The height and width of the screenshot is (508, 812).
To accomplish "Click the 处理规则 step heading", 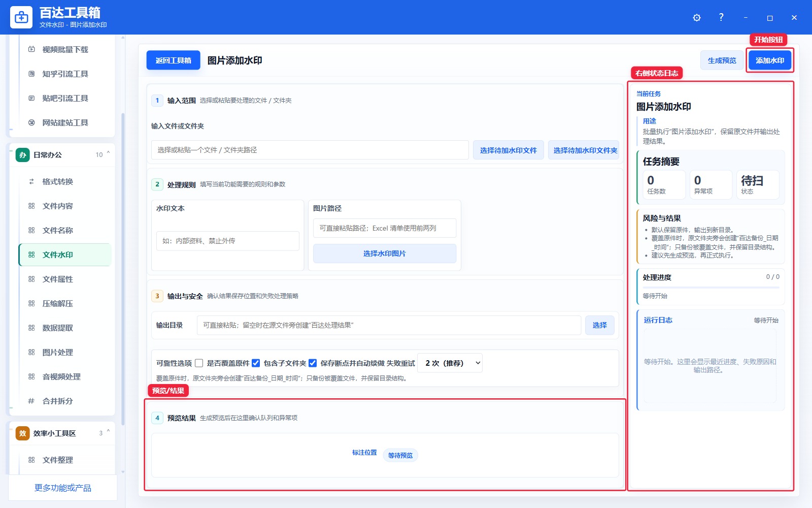I will [x=182, y=184].
